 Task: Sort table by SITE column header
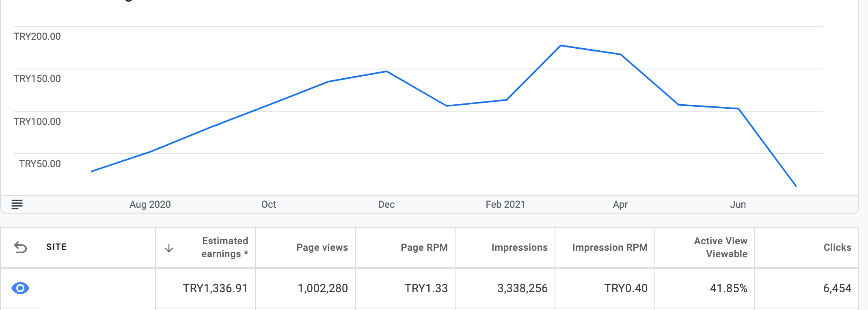[56, 247]
